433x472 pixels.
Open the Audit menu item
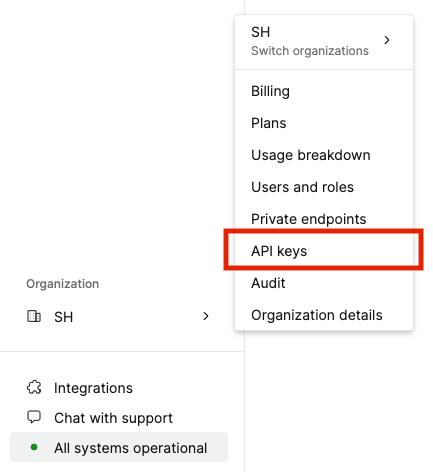[x=268, y=283]
